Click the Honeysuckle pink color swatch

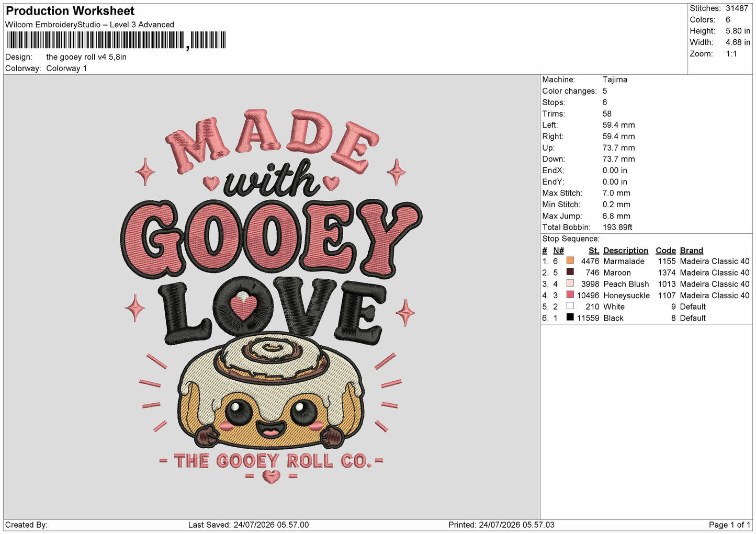coord(570,295)
